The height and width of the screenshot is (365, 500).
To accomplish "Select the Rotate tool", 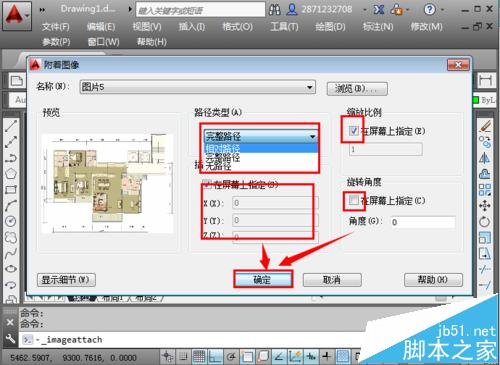I will [485, 221].
